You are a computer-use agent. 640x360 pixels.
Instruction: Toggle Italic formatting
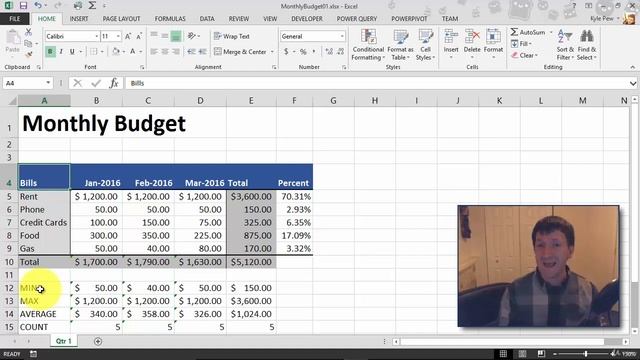pos(61,51)
